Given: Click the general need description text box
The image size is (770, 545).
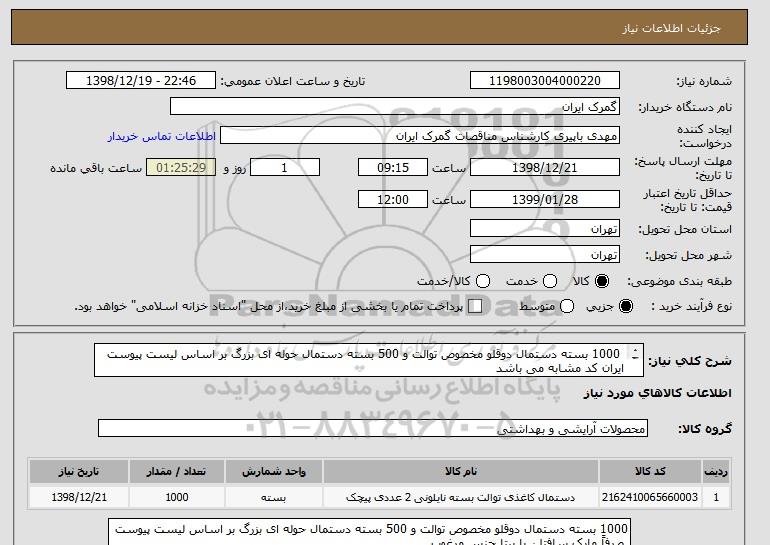Looking at the screenshot, I should click(368, 360).
